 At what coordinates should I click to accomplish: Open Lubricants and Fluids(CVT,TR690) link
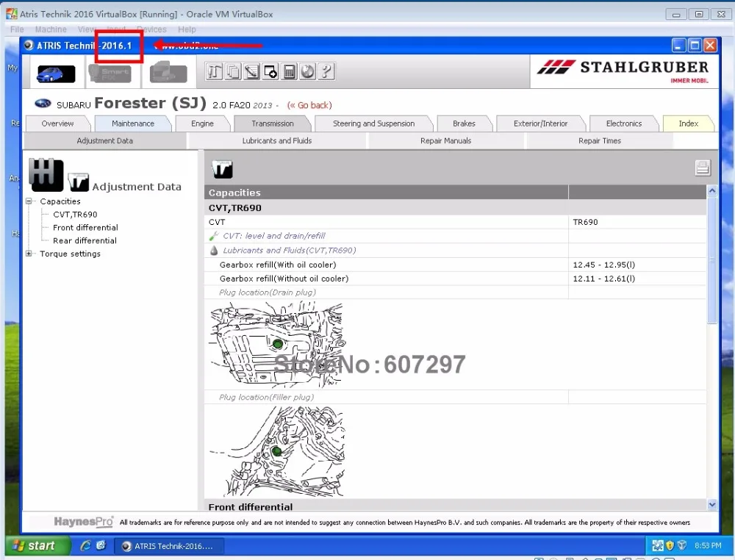pyautogui.click(x=289, y=251)
